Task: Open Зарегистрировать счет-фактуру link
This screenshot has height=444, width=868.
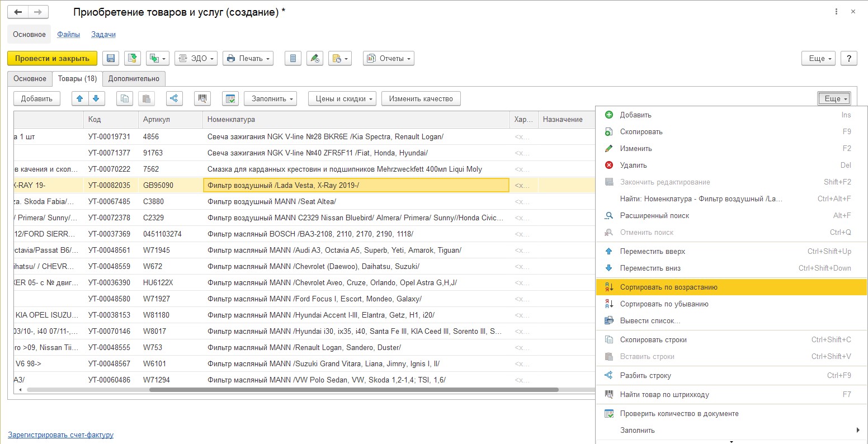Action: click(x=60, y=435)
